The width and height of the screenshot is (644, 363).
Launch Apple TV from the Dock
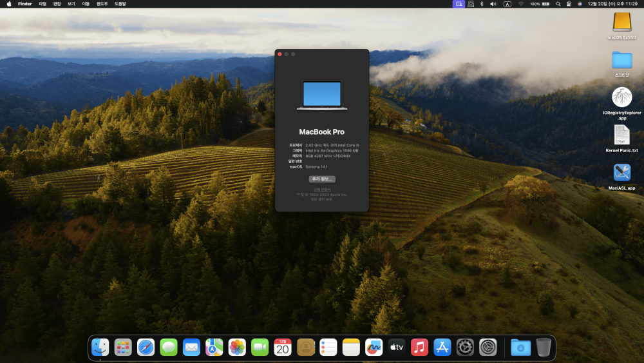coord(397,348)
